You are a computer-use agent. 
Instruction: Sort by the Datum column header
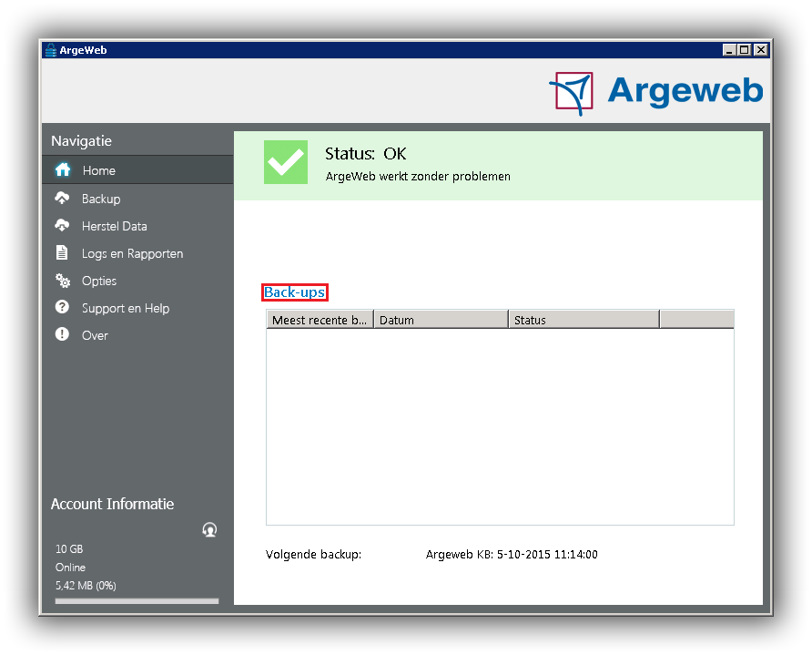tap(441, 320)
